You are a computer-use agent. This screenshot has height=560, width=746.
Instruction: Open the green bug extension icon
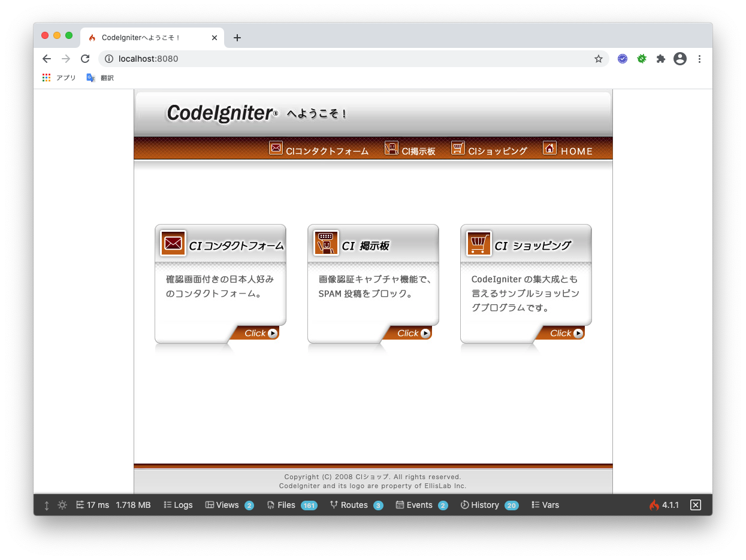point(642,59)
